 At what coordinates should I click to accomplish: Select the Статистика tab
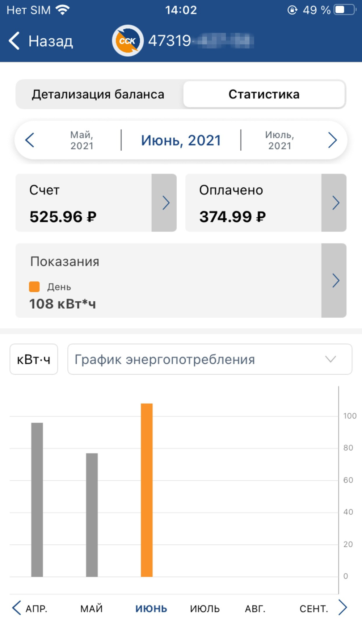click(x=264, y=94)
